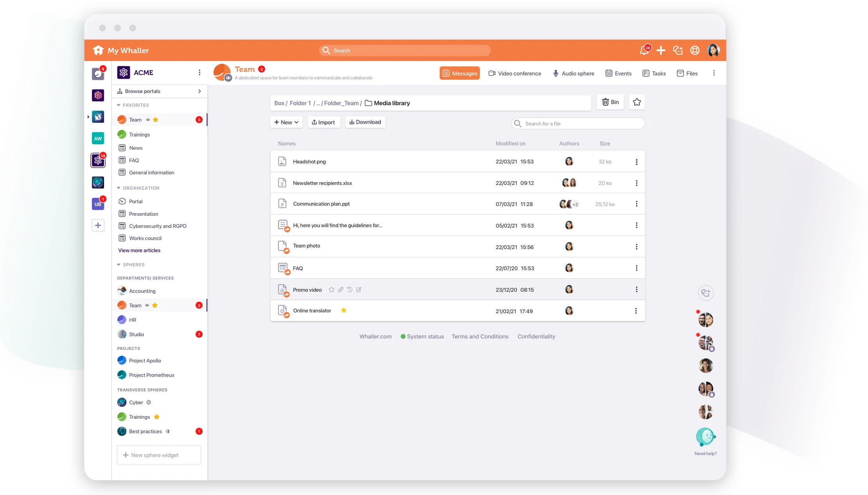Copy link icon on Promo video row
Image resolution: width=868 pixels, height=495 pixels.
(341, 290)
